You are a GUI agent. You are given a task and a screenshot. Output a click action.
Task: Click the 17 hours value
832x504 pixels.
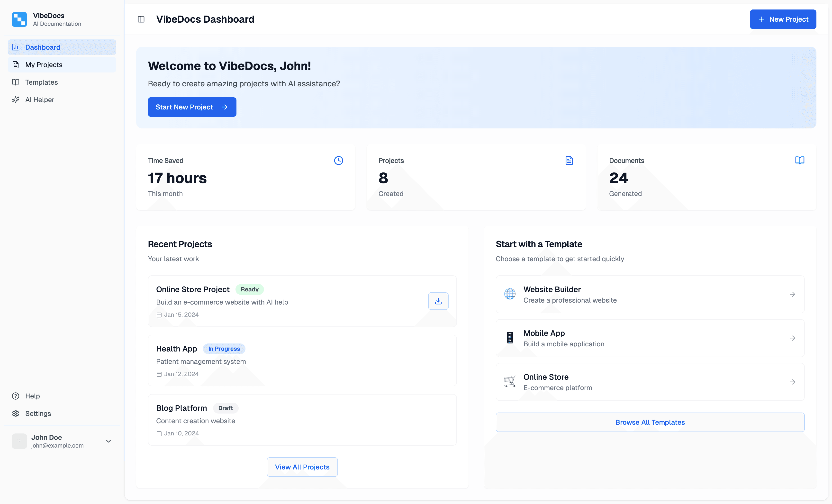pyautogui.click(x=177, y=178)
